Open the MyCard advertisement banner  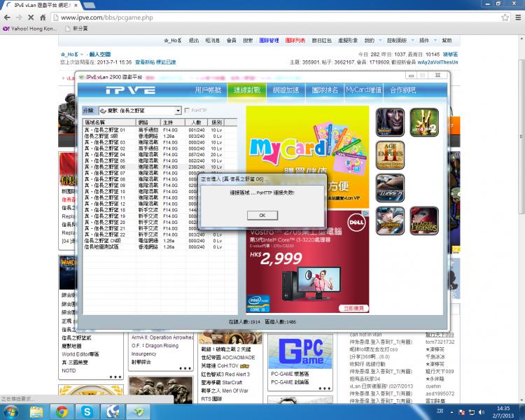307,157
